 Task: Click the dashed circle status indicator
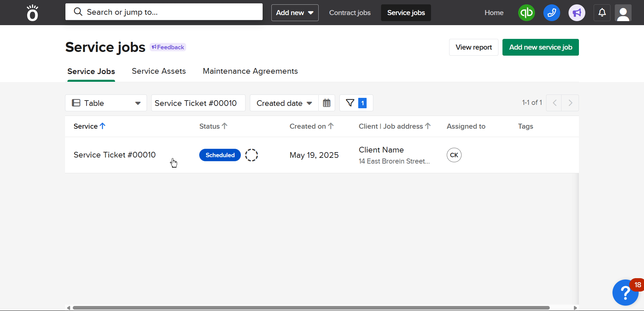point(251,155)
